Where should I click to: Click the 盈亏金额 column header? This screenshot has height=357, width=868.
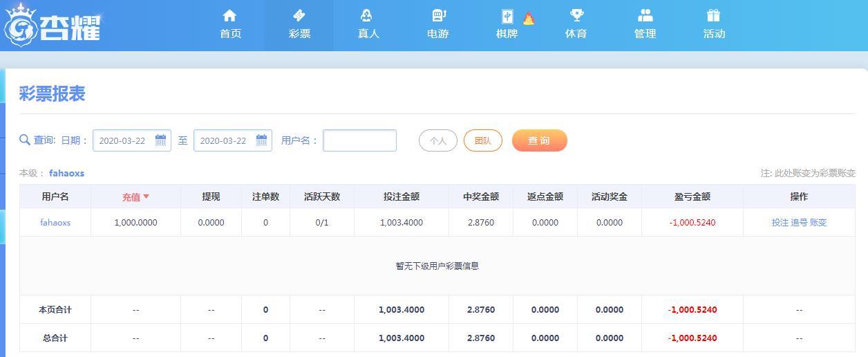click(692, 196)
